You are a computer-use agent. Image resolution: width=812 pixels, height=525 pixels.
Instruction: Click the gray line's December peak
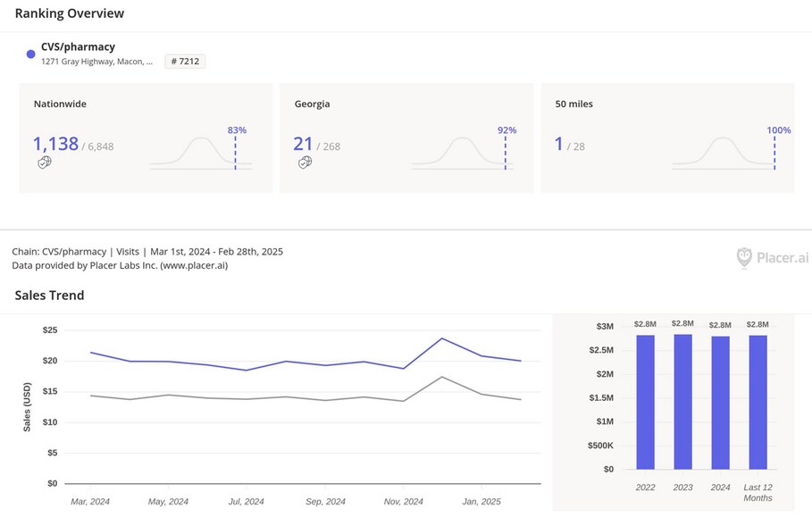point(442,377)
